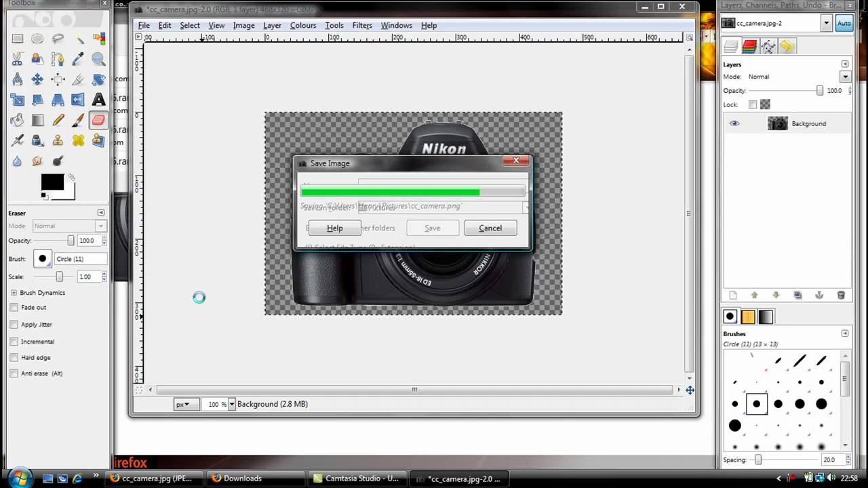Screen dimensions: 868x488
Task: Open the Select menu
Action: point(190,25)
